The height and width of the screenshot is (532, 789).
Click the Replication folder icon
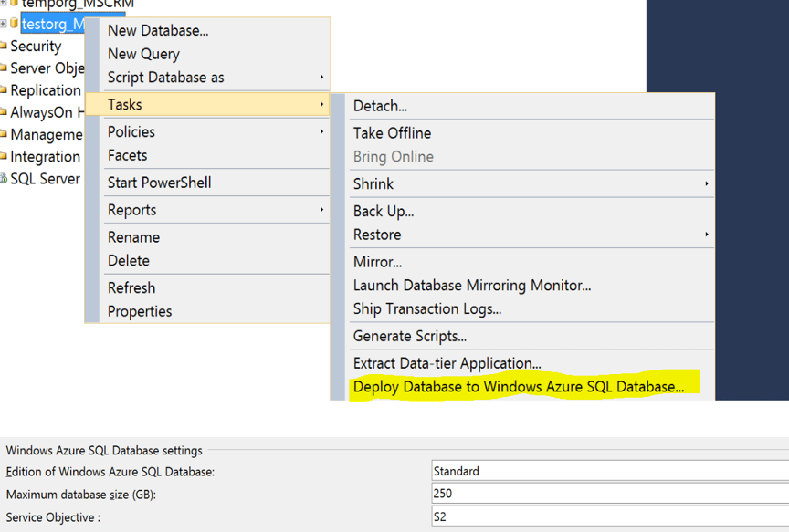point(5,90)
